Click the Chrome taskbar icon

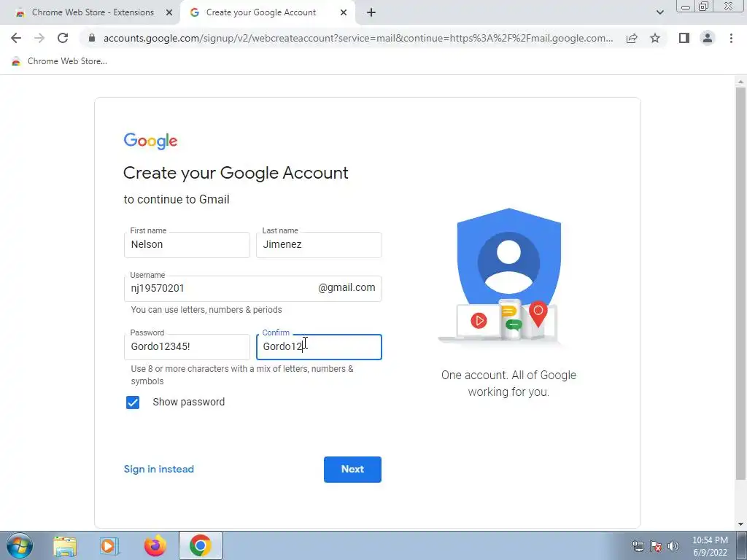(x=200, y=545)
